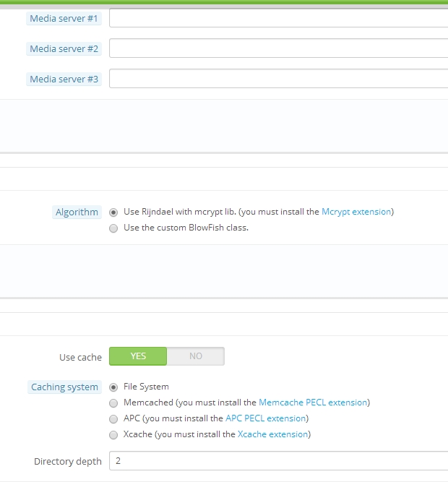This screenshot has width=448, height=482.
Task: Disable cache with NO toggle
Action: (x=195, y=356)
